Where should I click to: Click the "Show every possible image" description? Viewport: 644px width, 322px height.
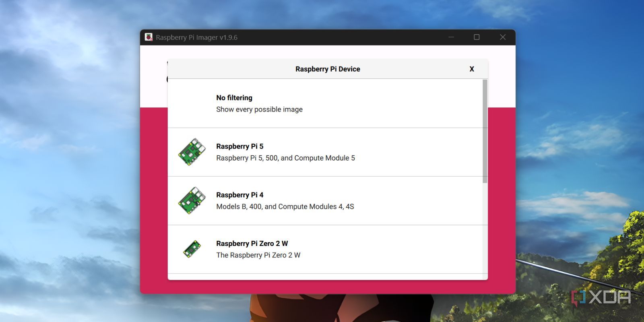(x=259, y=109)
